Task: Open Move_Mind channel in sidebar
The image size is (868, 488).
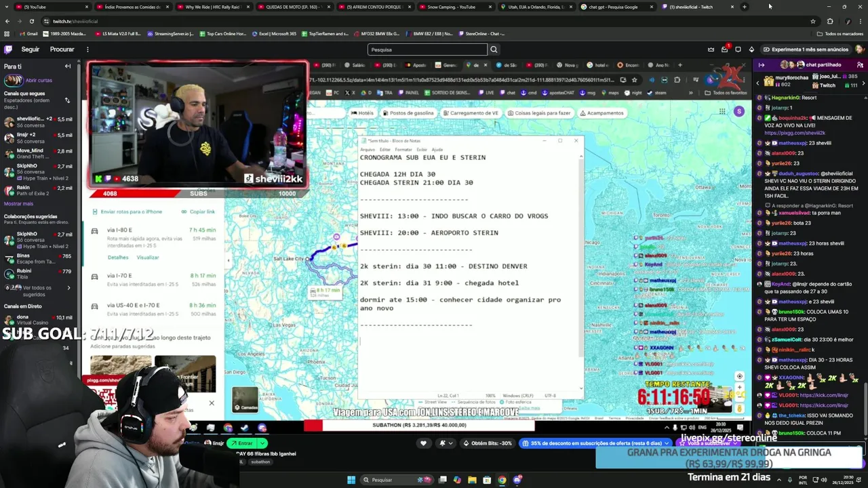Action: click(x=39, y=153)
